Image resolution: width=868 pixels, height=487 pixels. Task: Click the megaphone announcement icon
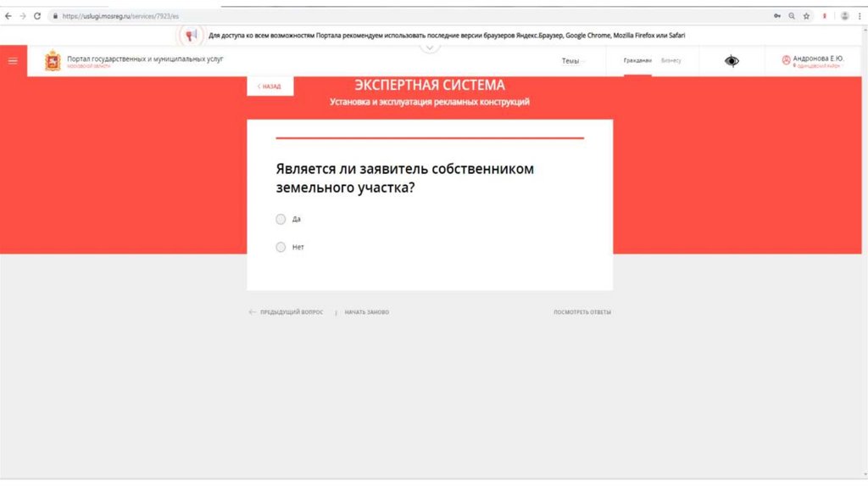(x=191, y=36)
